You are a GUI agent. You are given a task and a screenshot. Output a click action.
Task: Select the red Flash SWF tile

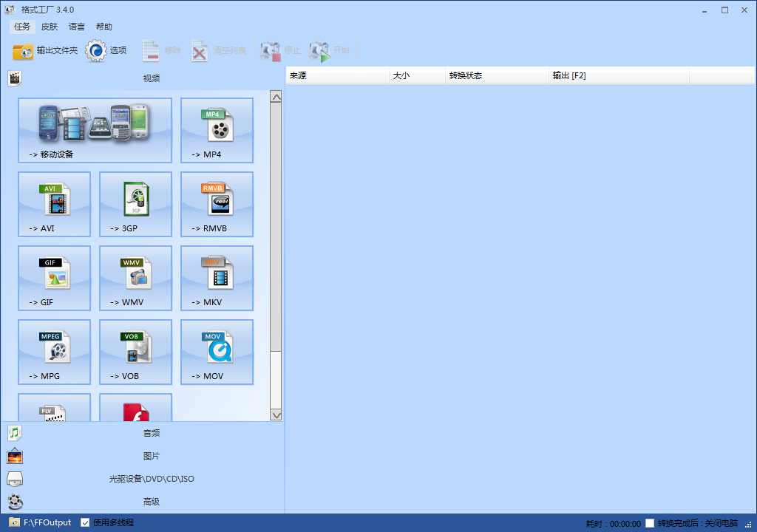click(136, 407)
